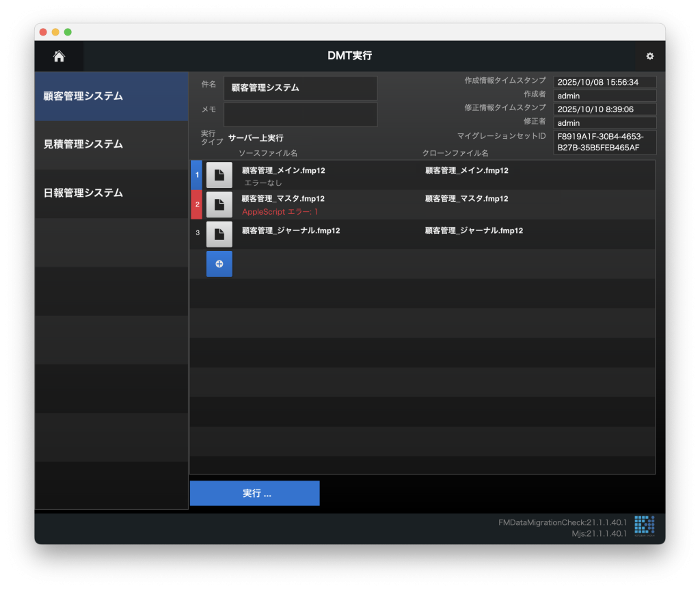Go to the Home screen icon
The width and height of the screenshot is (700, 590).
click(59, 57)
